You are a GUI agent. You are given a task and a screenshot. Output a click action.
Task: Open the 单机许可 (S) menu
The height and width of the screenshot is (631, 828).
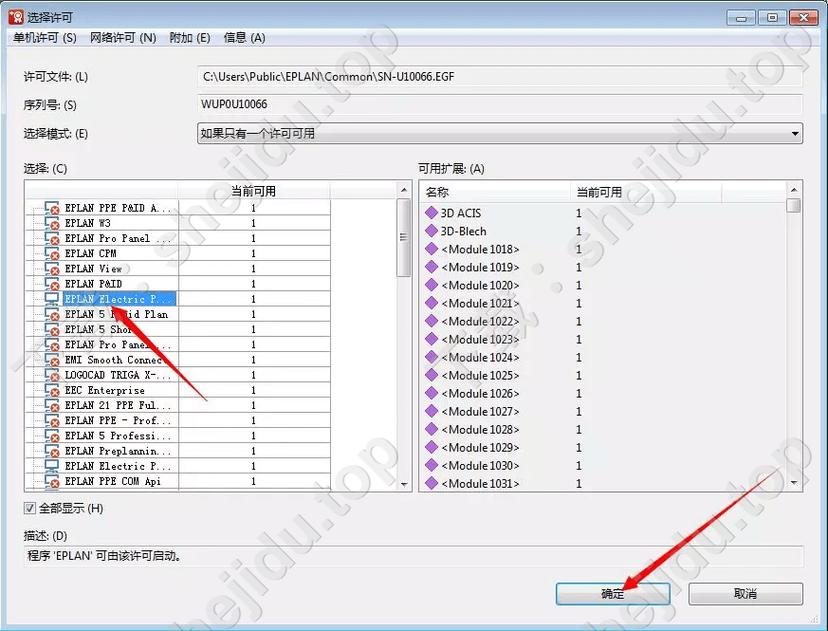click(45, 38)
